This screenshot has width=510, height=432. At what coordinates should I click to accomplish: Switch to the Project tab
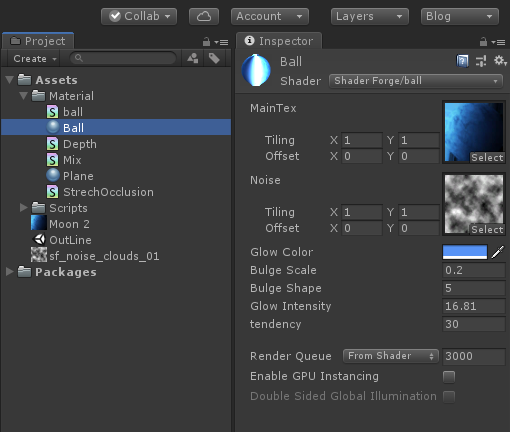coord(38,41)
